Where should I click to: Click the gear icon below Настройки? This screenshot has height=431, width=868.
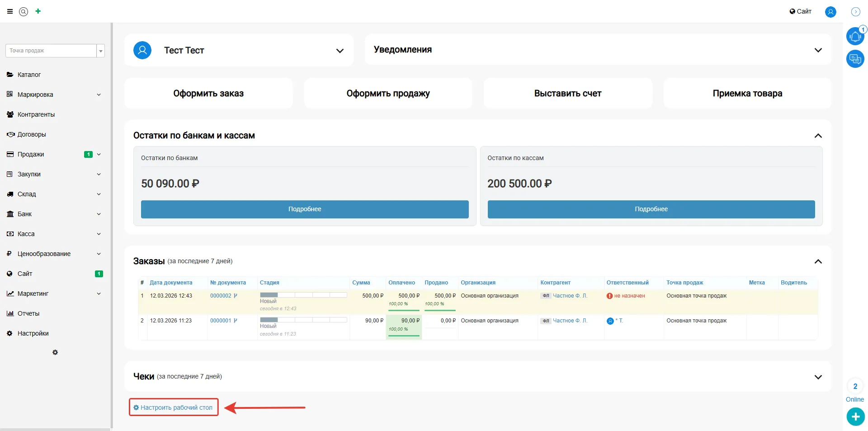click(55, 352)
